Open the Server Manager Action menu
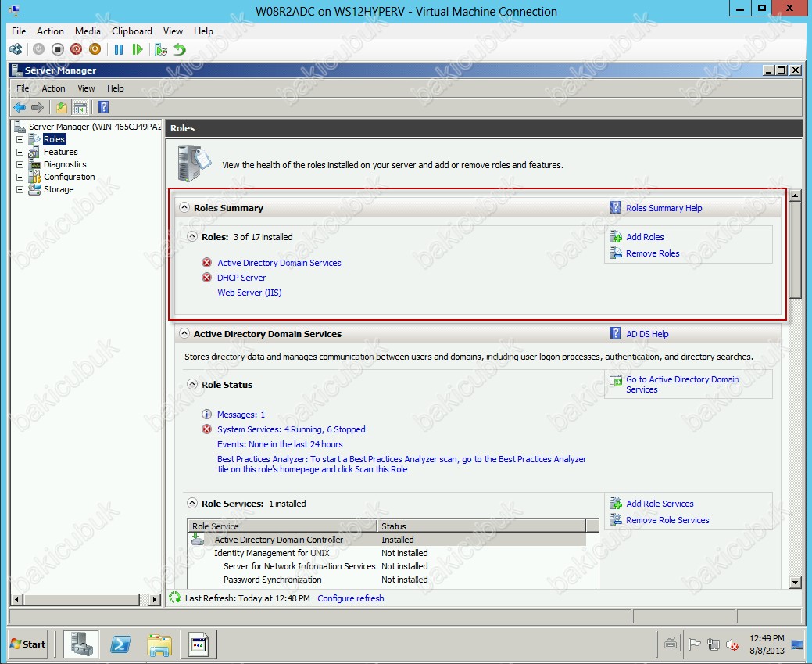This screenshot has width=812, height=664. click(x=53, y=88)
